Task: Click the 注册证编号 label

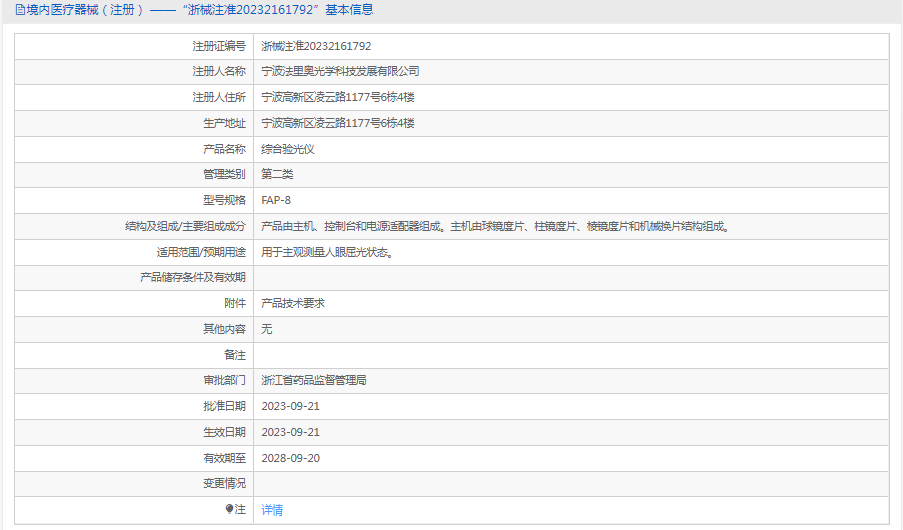Action: [219, 46]
